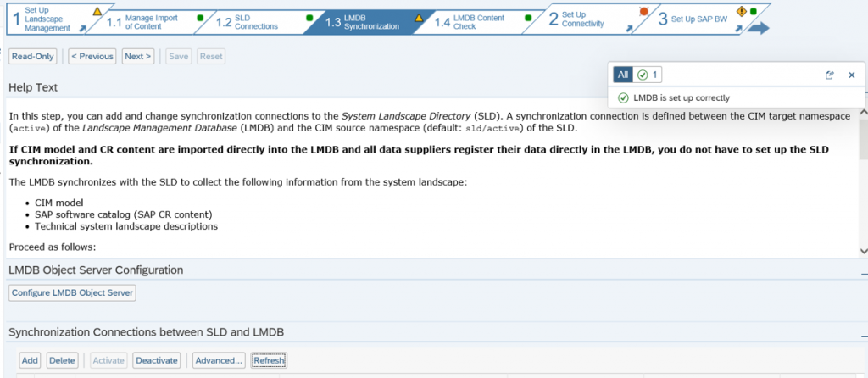Collapse Synchronization Connections between SLD and LMDB section
The width and height of the screenshot is (868, 378).
coord(864,336)
